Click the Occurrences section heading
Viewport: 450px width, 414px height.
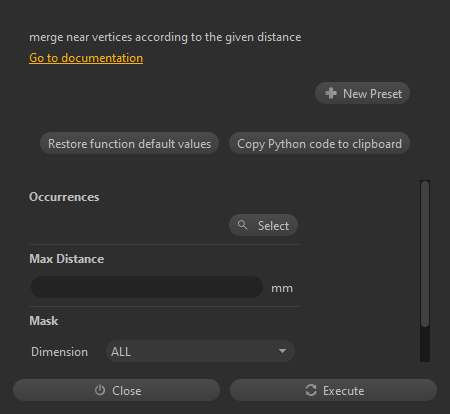(64, 197)
